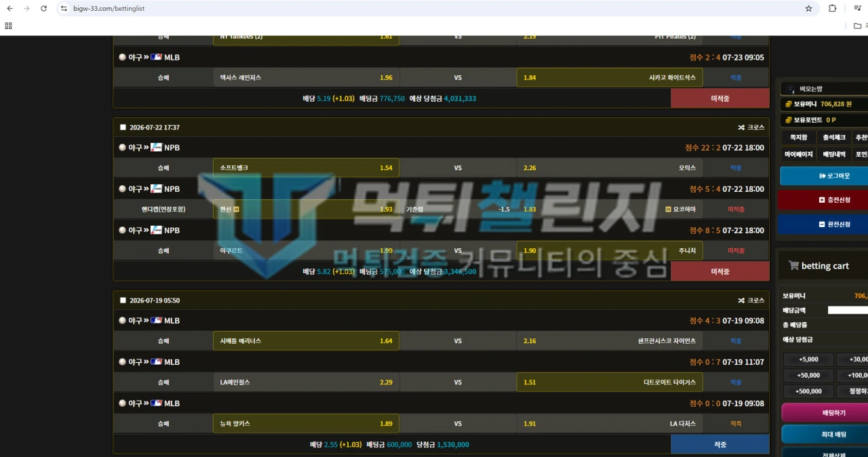
Task: Click the address bar URL bigw-33.com/bettinglist
Action: coord(108,9)
